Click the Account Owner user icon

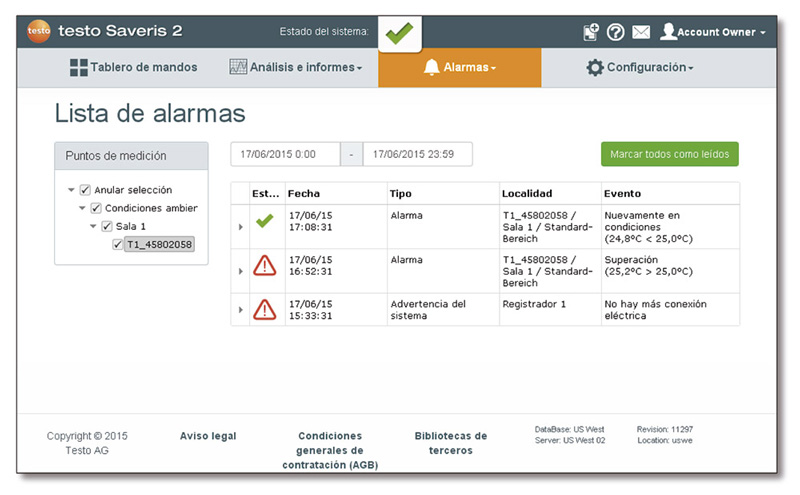668,31
